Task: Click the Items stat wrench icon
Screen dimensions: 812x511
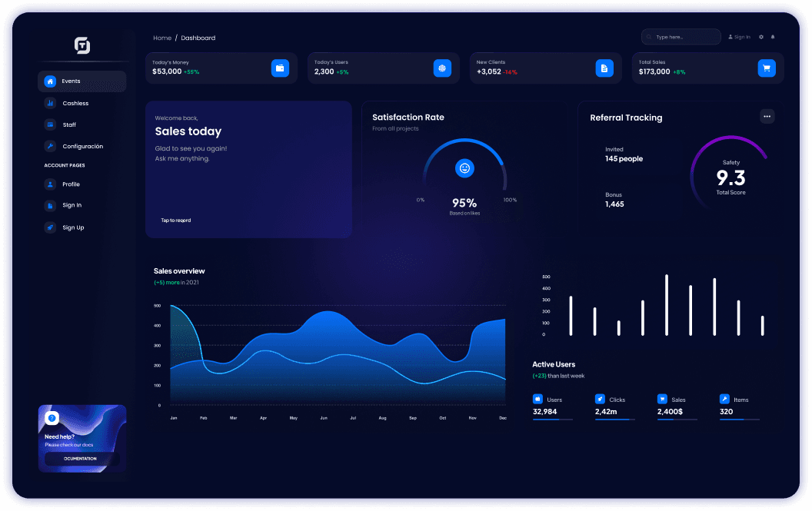Action: pyautogui.click(x=724, y=399)
